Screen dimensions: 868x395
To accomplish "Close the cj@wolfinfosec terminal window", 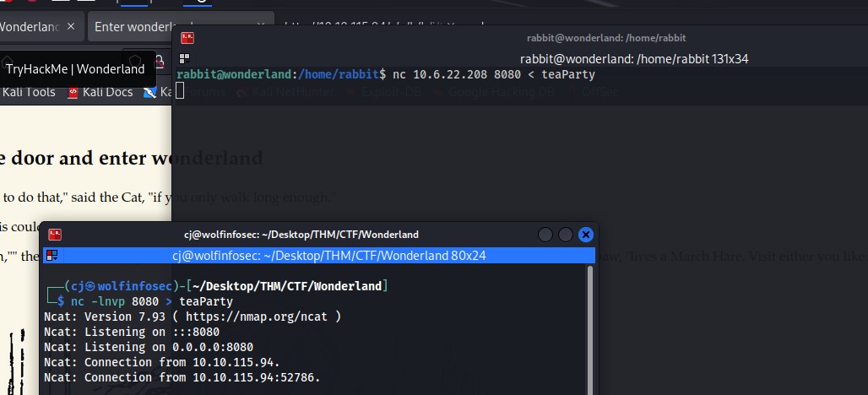I will pyautogui.click(x=586, y=235).
